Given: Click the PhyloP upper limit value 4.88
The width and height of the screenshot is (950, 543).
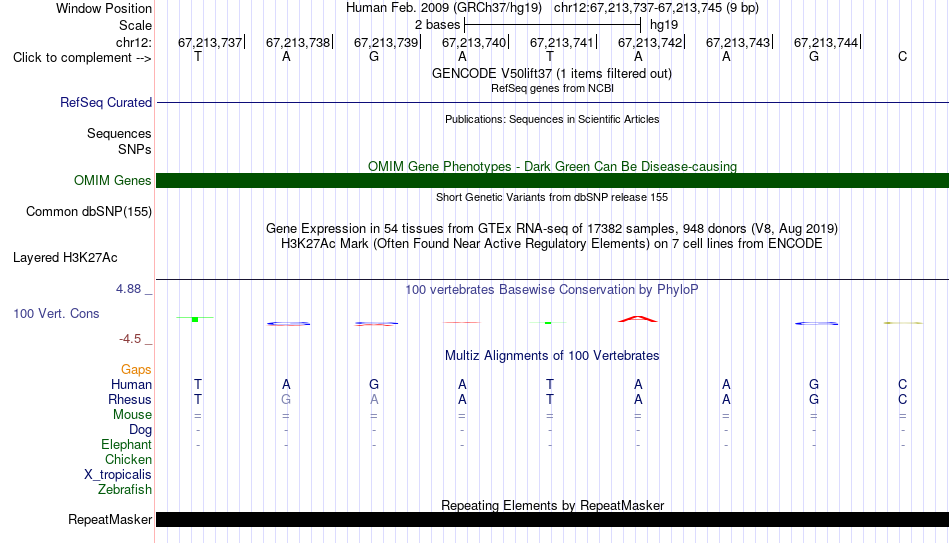Looking at the screenshot, I should [128, 289].
